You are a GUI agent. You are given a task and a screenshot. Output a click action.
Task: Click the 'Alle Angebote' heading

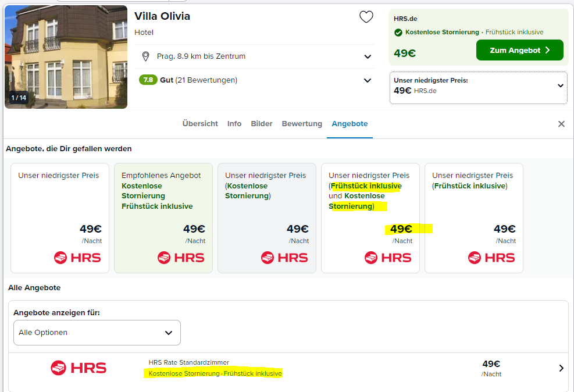34,288
